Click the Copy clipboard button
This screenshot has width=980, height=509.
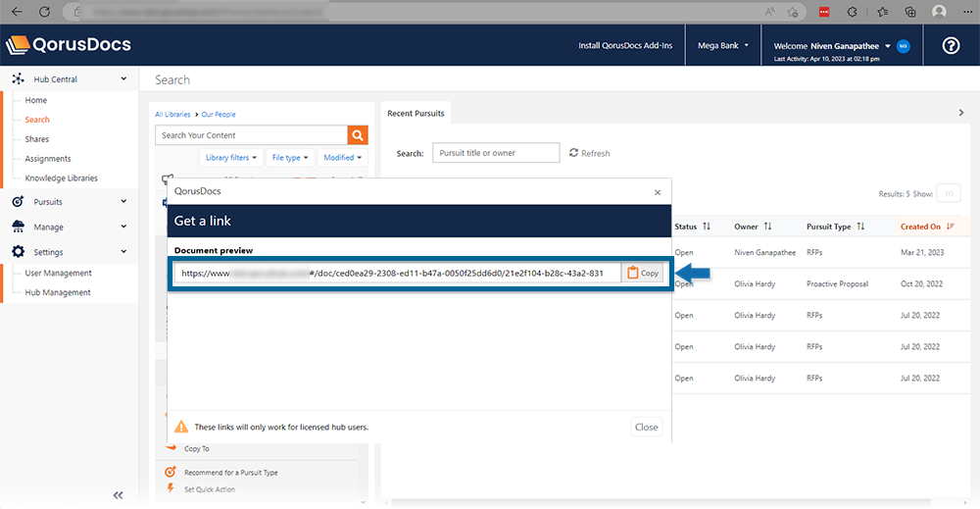click(643, 273)
